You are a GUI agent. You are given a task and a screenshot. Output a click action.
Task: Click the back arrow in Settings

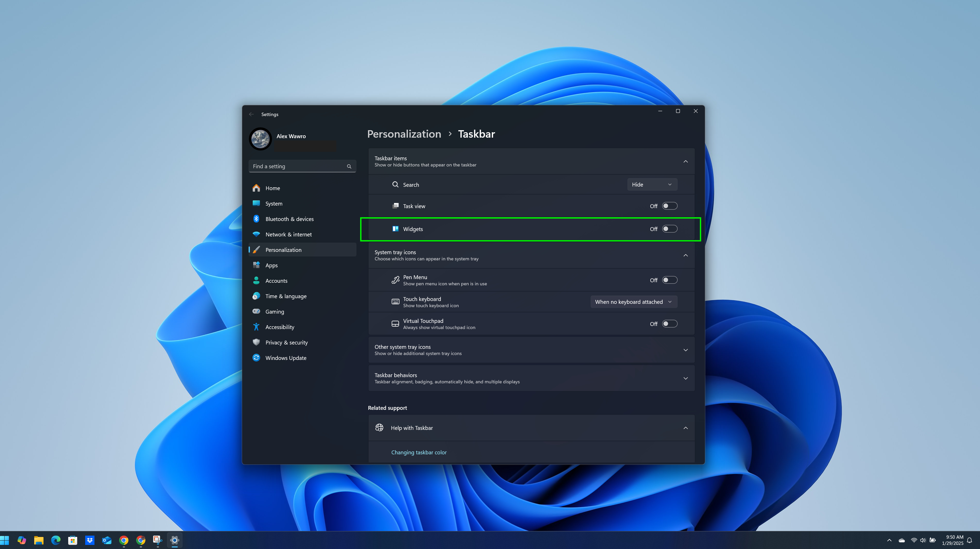click(x=251, y=114)
